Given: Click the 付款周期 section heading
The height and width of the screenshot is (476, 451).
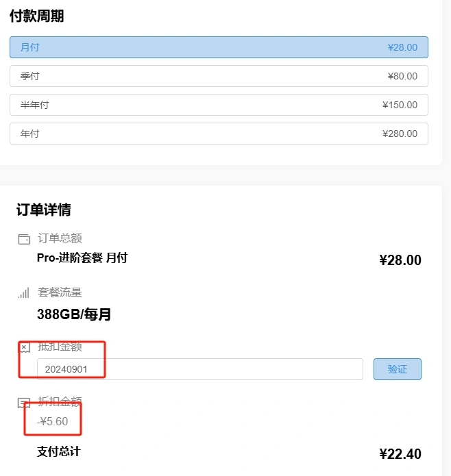Looking at the screenshot, I should pyautogui.click(x=36, y=16).
